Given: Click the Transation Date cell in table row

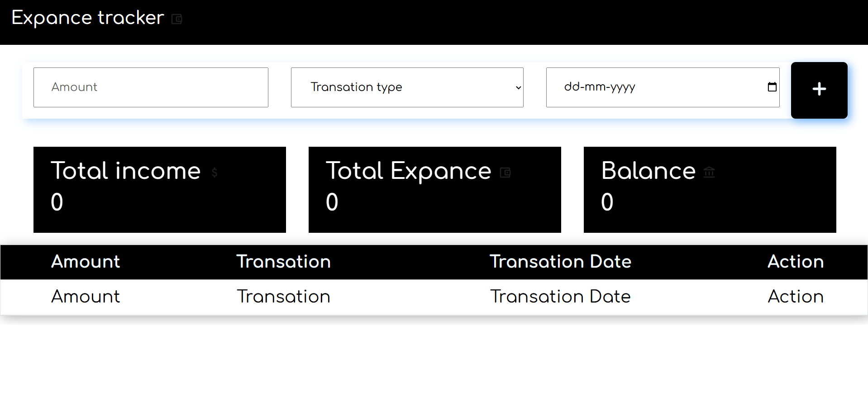Looking at the screenshot, I should click(560, 297).
